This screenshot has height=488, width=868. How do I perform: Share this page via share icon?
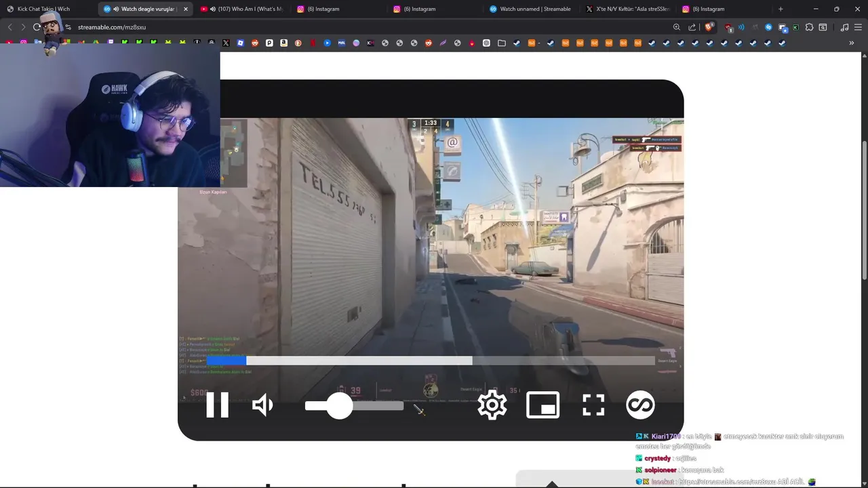pyautogui.click(x=692, y=27)
